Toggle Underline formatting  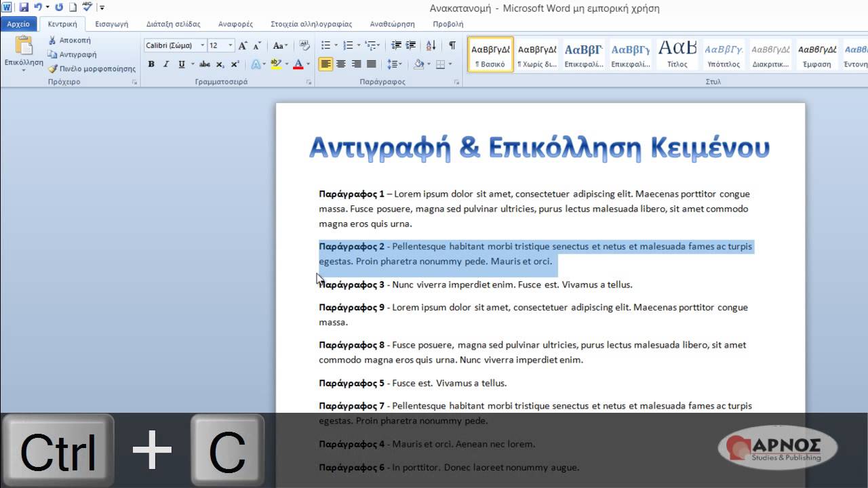181,64
